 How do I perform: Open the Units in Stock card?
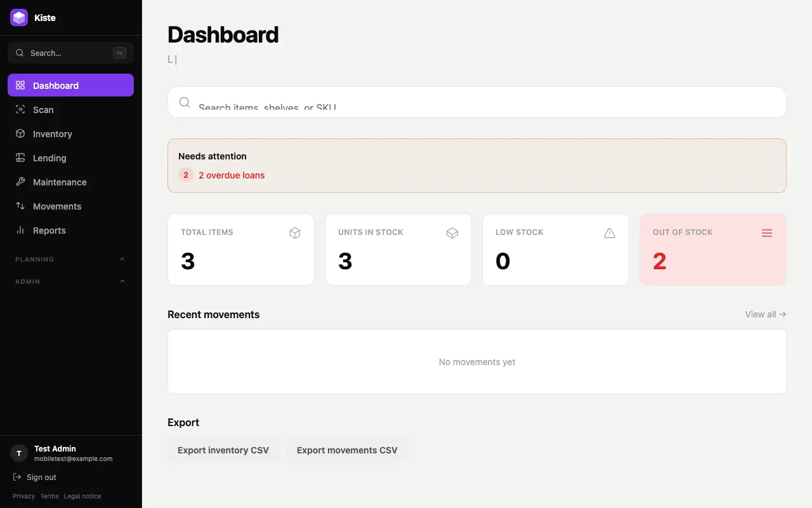pos(398,250)
